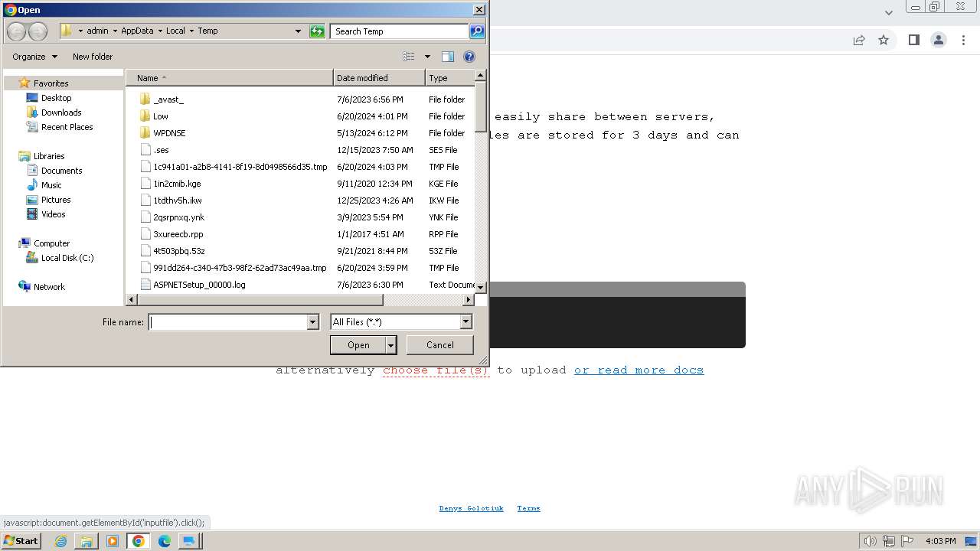Viewport: 980px width, 551px height.
Task: Toggle Chrome side panel icon
Action: 913,40
